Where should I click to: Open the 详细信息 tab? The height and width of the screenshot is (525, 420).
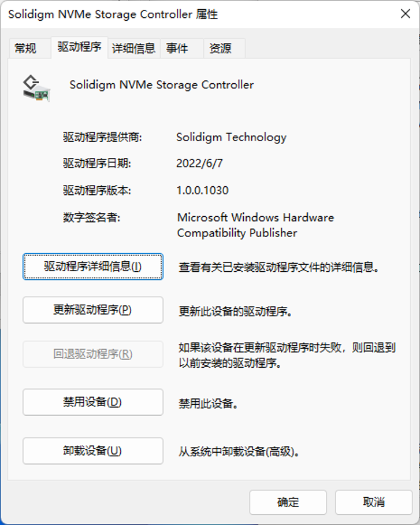[x=133, y=49]
